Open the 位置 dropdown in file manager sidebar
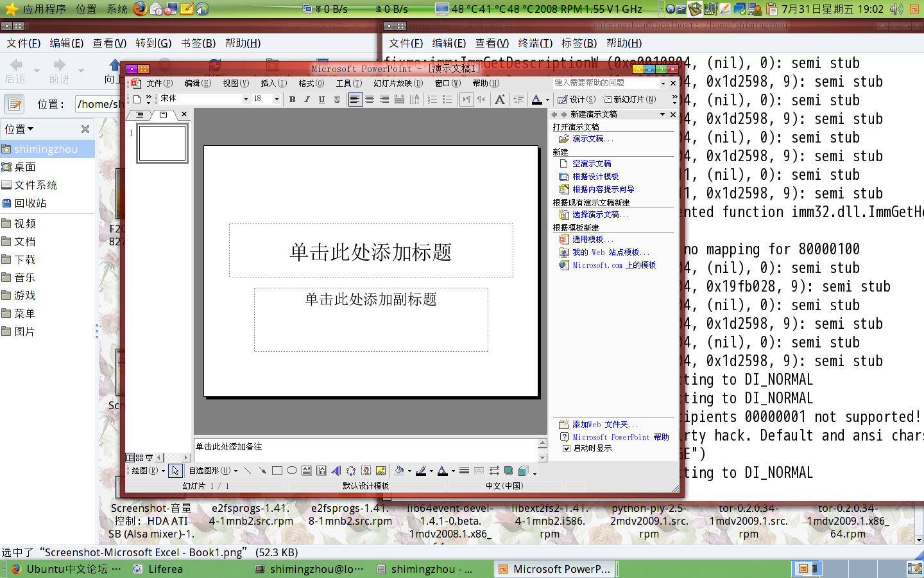The width and height of the screenshot is (924, 578). tap(19, 129)
